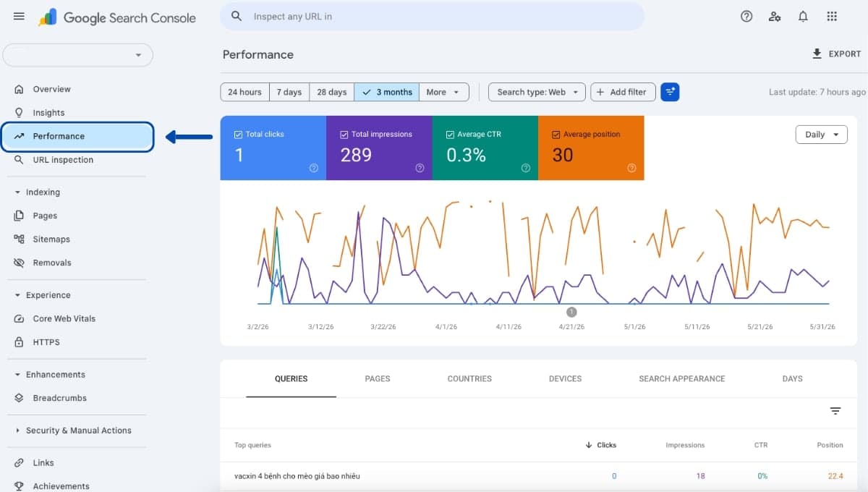Toggle the Total impressions checkbox
868x492 pixels.
(344, 135)
